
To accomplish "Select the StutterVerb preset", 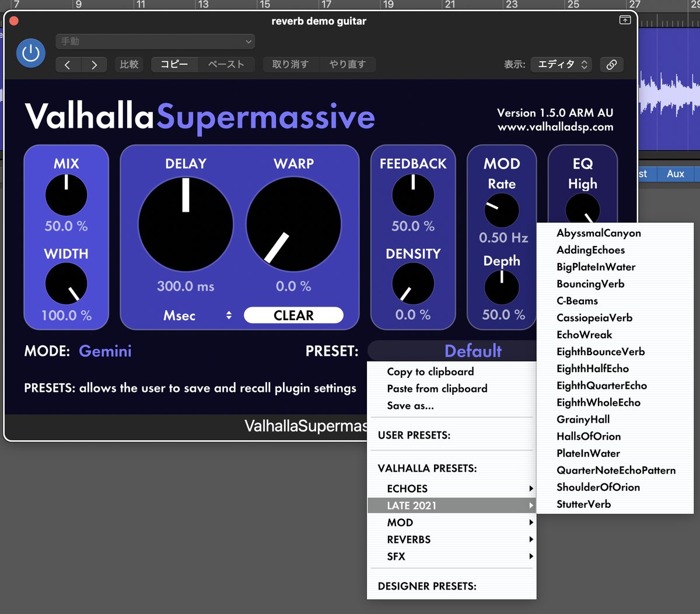I will (615, 504).
